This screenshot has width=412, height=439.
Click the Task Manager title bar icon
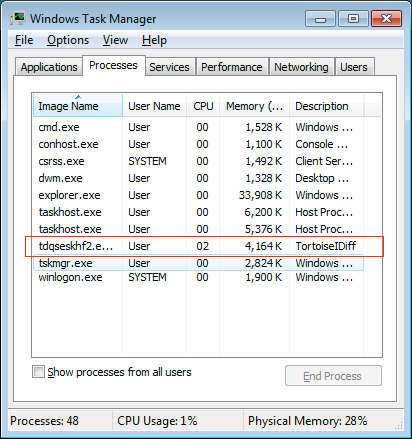coord(18,18)
